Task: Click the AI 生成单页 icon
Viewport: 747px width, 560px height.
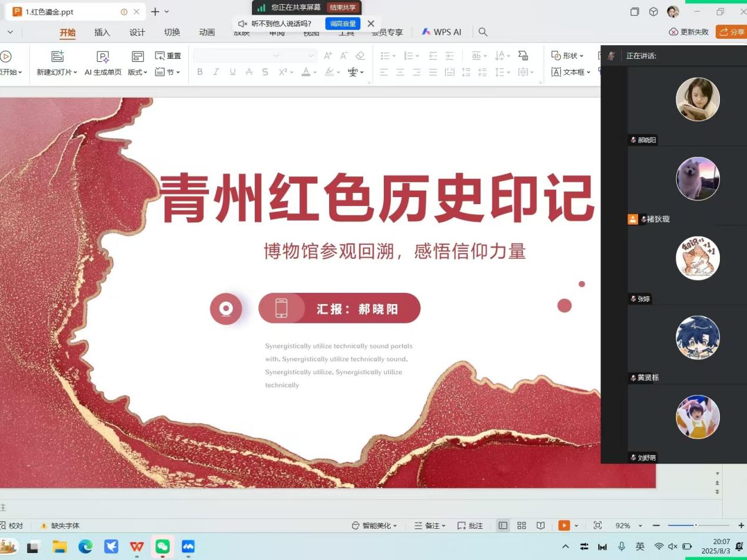Action: coord(103,57)
